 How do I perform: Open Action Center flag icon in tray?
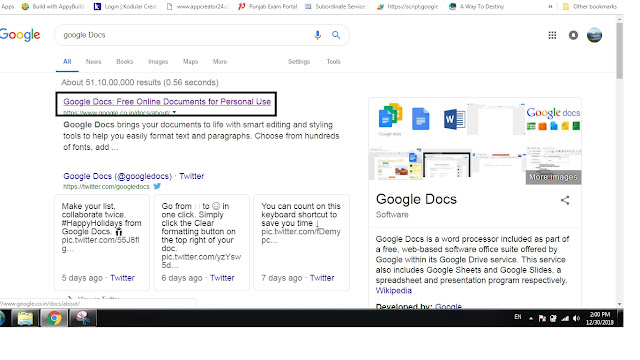click(542, 318)
